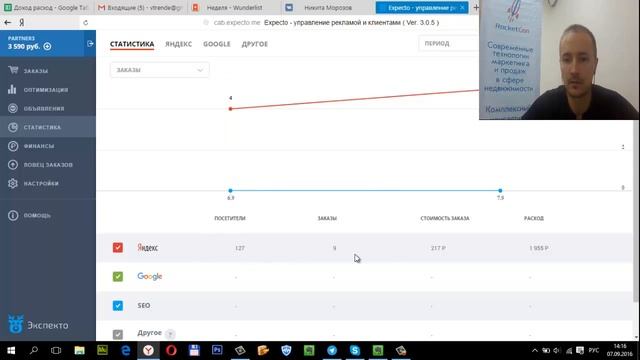The image size is (640, 360).
Task: Switch to Неделя Wunderlist browser tab
Action: coord(233,7)
